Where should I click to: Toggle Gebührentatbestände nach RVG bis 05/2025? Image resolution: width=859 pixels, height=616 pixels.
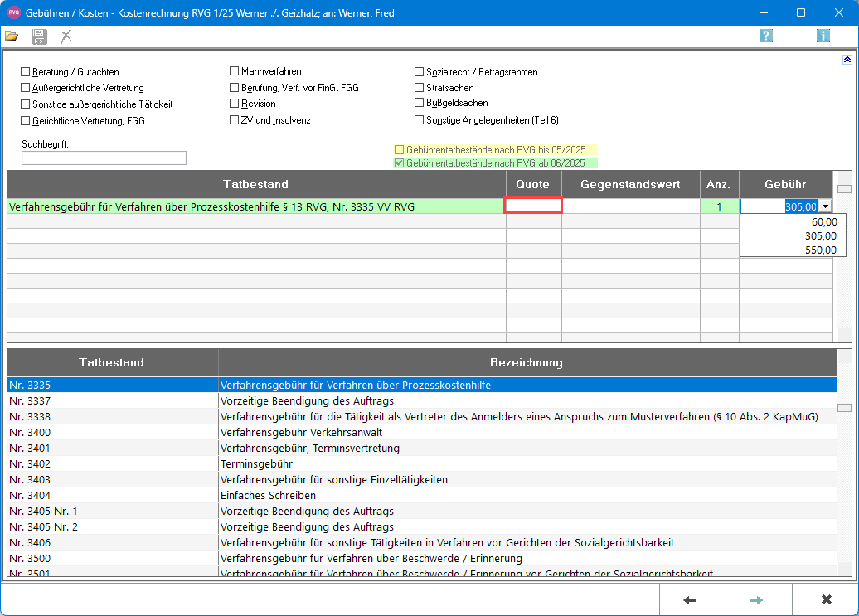400,149
